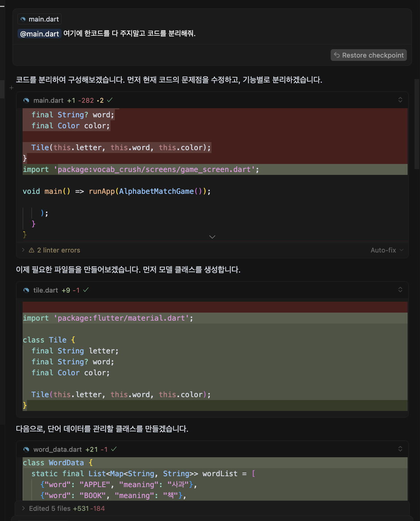Click the checkmark icon on tile.dart diff
Viewport: 420px width, 521px height.
[86, 290]
